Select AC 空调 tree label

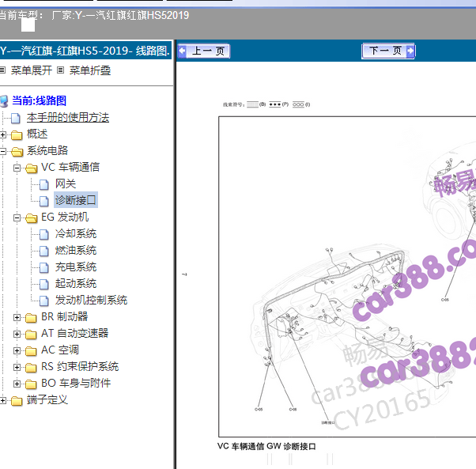coord(60,350)
